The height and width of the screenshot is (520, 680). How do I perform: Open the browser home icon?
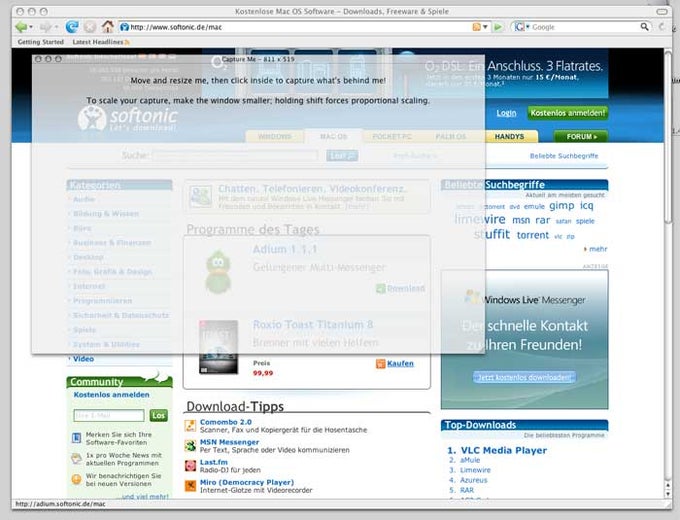pyautogui.click(x=108, y=27)
